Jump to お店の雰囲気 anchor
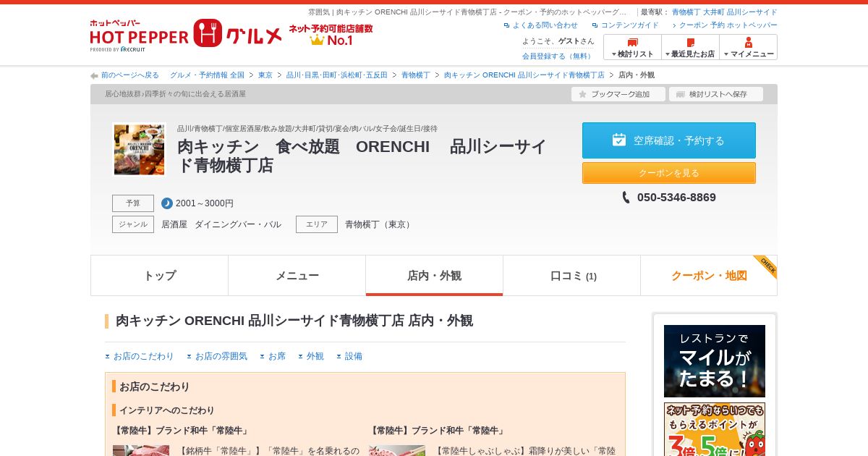 pos(221,356)
